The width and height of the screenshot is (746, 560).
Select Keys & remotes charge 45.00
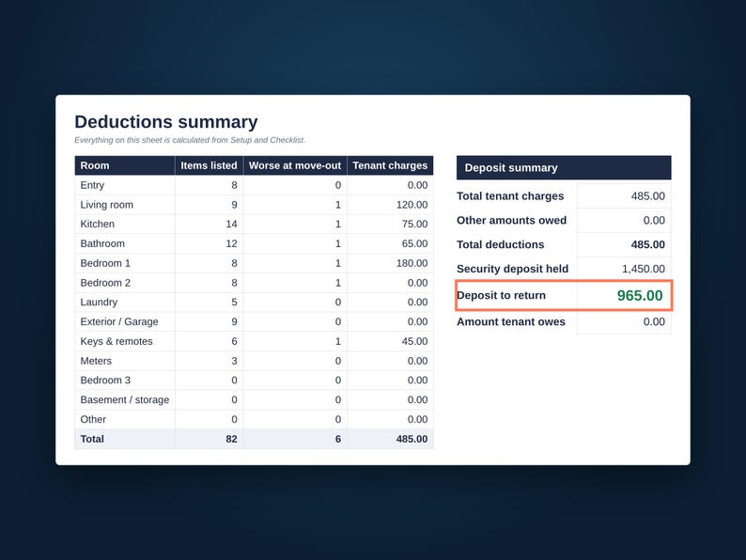[x=415, y=341]
